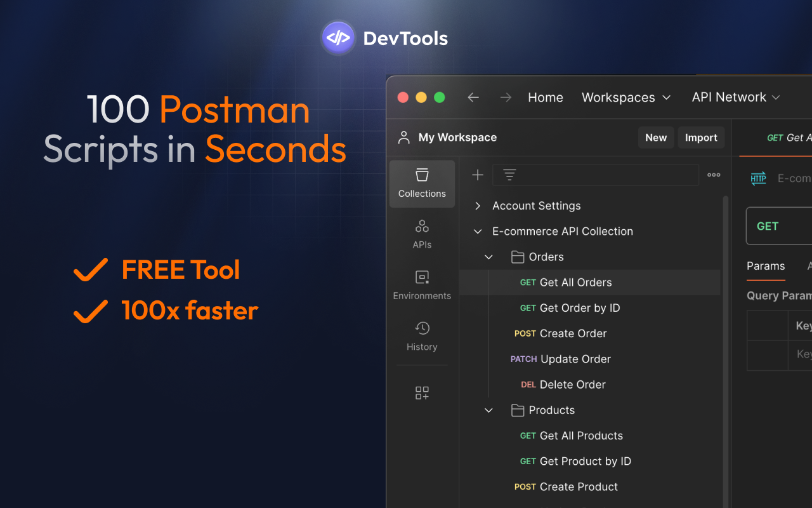Image resolution: width=812 pixels, height=508 pixels.
Task: Click the filter icon in collection search
Action: click(509, 175)
